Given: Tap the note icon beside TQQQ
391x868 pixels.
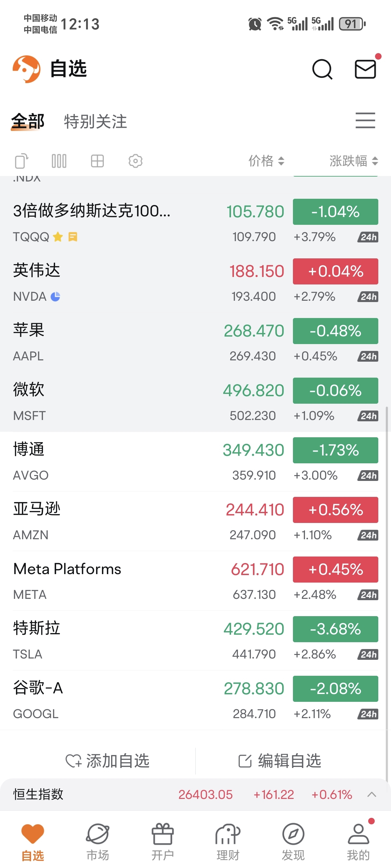Looking at the screenshot, I should click(x=73, y=237).
